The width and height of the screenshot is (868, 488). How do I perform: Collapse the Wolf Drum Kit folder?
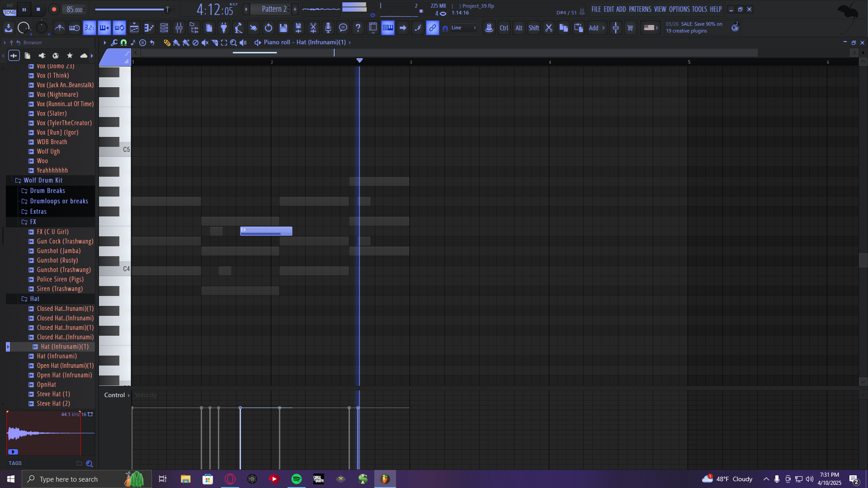[42, 180]
